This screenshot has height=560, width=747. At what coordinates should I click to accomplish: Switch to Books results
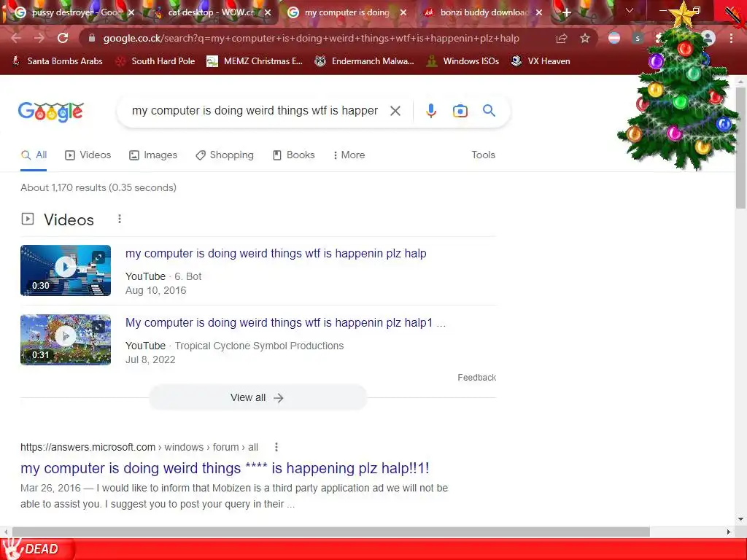click(294, 155)
